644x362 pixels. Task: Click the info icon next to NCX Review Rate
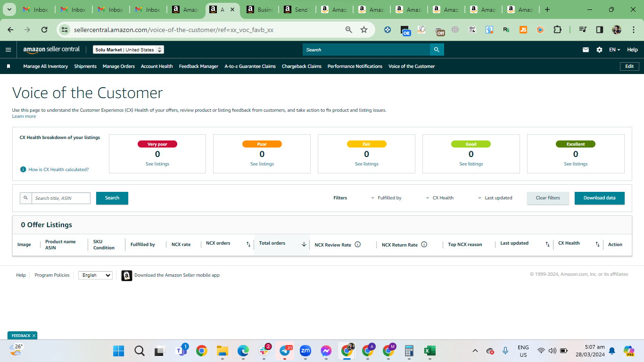(357, 245)
